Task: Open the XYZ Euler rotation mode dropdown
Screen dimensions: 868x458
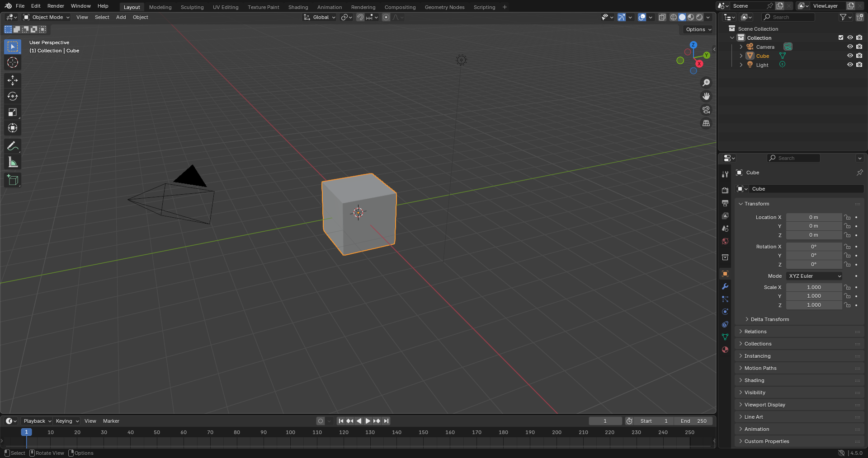Action: coord(814,276)
